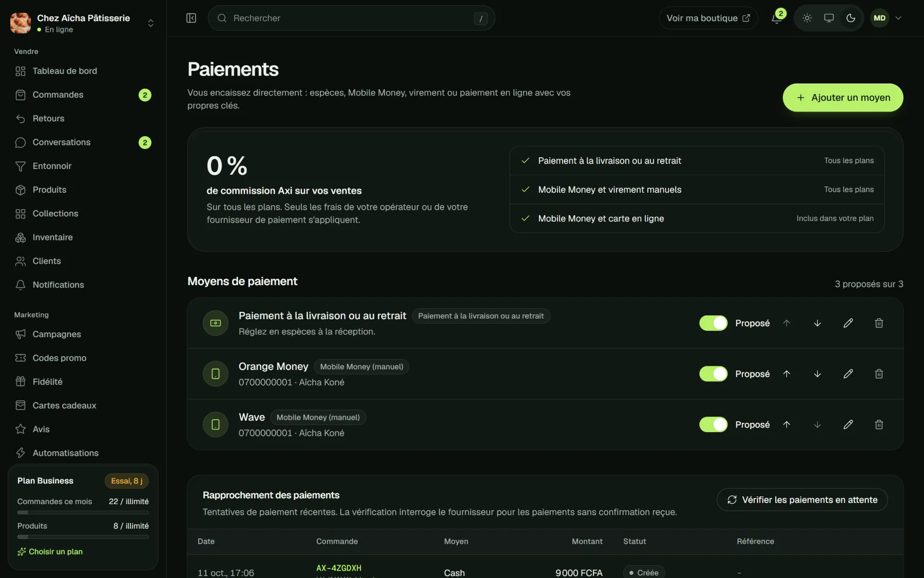Image resolution: width=924 pixels, height=578 pixels.
Task: Turn off Wave Proposé switch
Action: (x=713, y=424)
